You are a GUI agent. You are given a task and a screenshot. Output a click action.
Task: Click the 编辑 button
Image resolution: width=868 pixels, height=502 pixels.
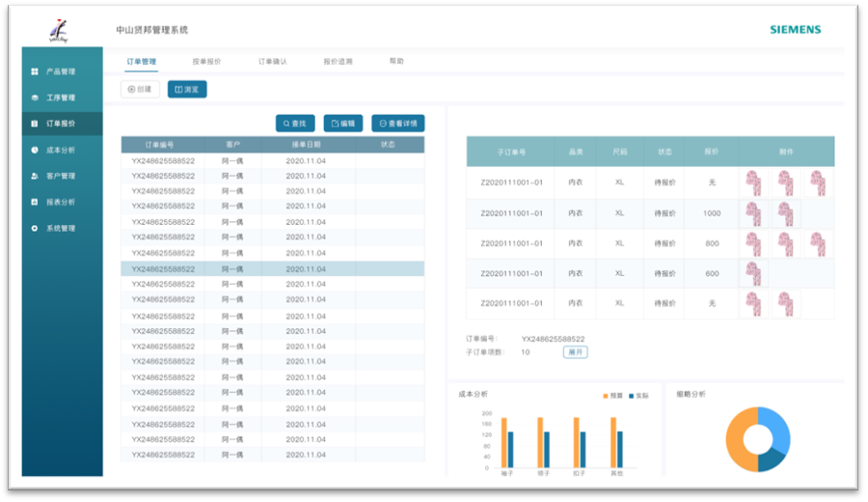[343, 124]
